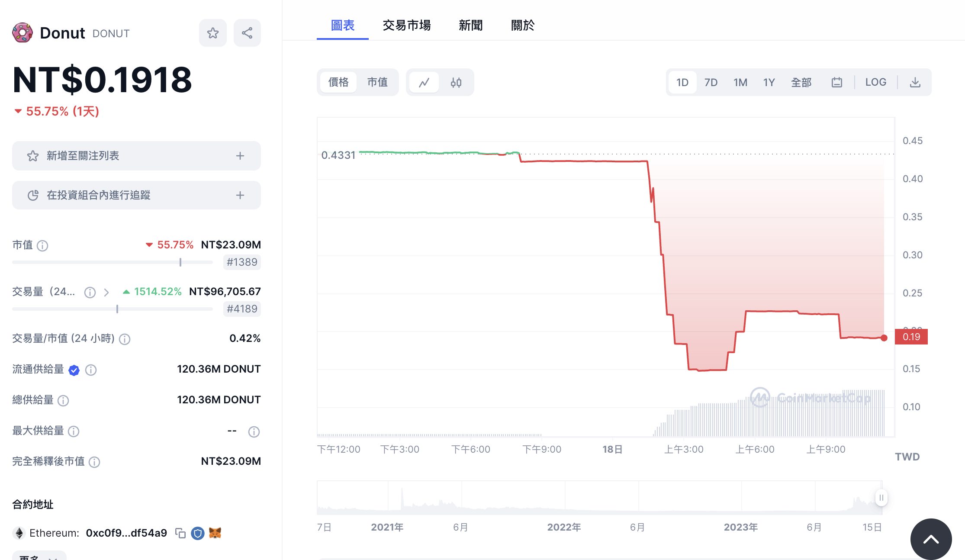The width and height of the screenshot is (965, 560).
Task: Select the 1D time range
Action: click(682, 82)
